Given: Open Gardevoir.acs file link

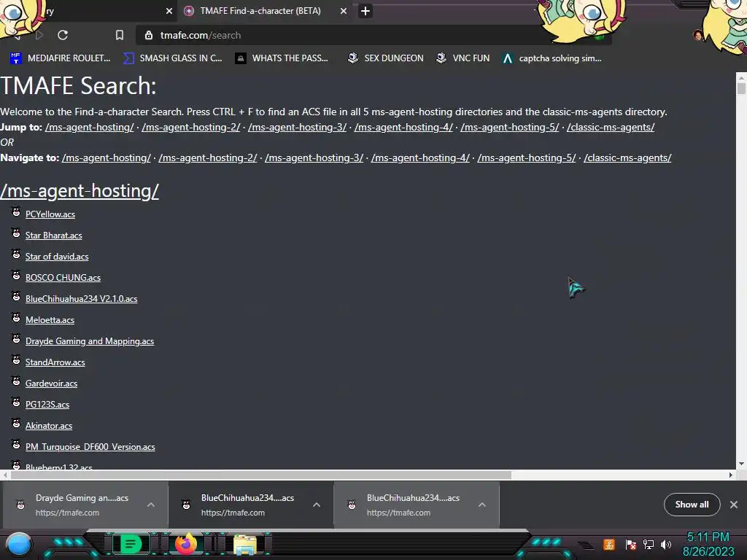Looking at the screenshot, I should click(x=51, y=384).
